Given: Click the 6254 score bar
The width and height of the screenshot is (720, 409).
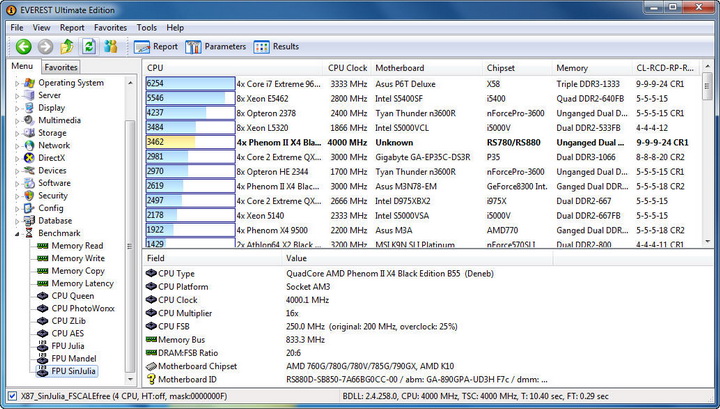Looking at the screenshot, I should click(190, 84).
